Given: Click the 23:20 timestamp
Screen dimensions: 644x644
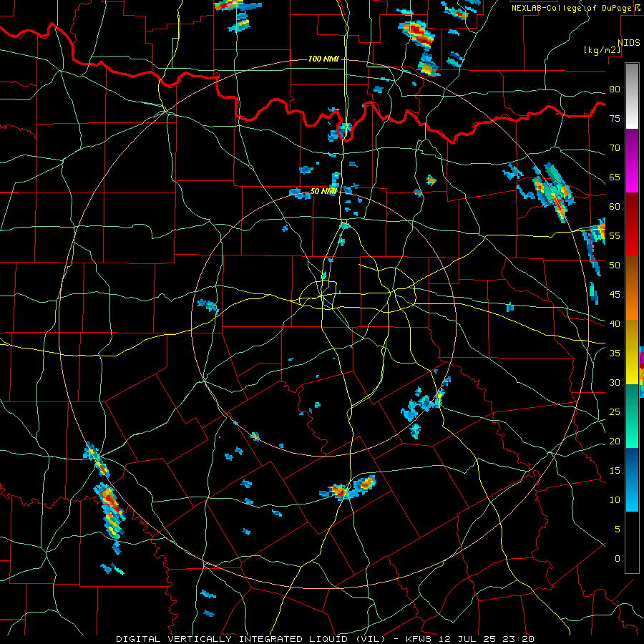Looking at the screenshot, I should pos(519,639).
